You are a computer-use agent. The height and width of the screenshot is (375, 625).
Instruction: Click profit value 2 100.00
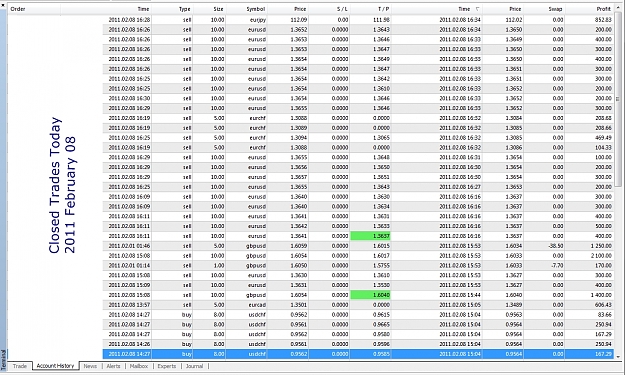[601, 255]
